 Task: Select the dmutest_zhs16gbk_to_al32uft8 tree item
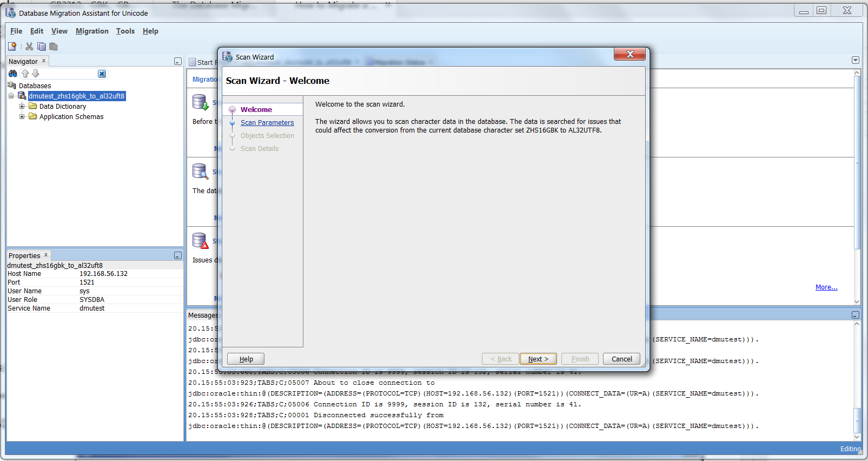[x=76, y=96]
